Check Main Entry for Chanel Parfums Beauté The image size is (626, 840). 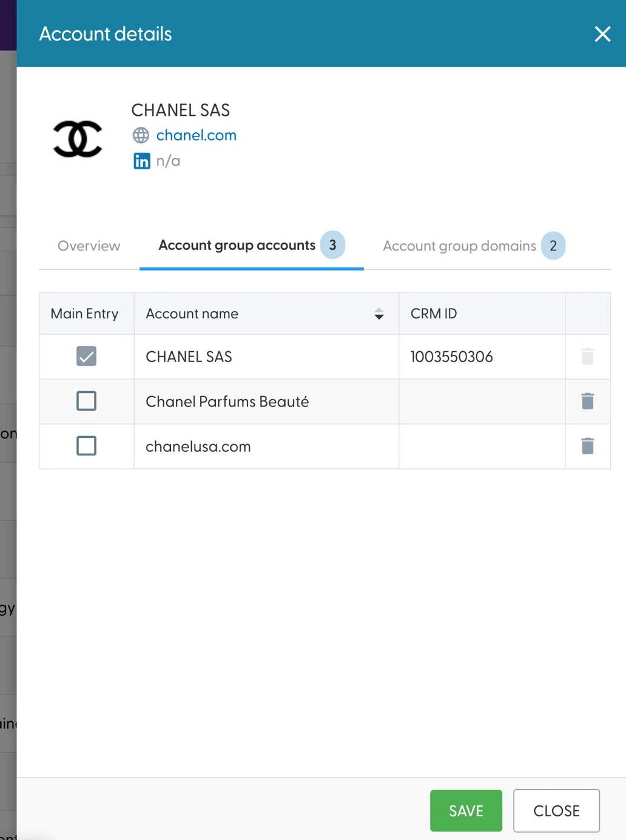[86, 401]
